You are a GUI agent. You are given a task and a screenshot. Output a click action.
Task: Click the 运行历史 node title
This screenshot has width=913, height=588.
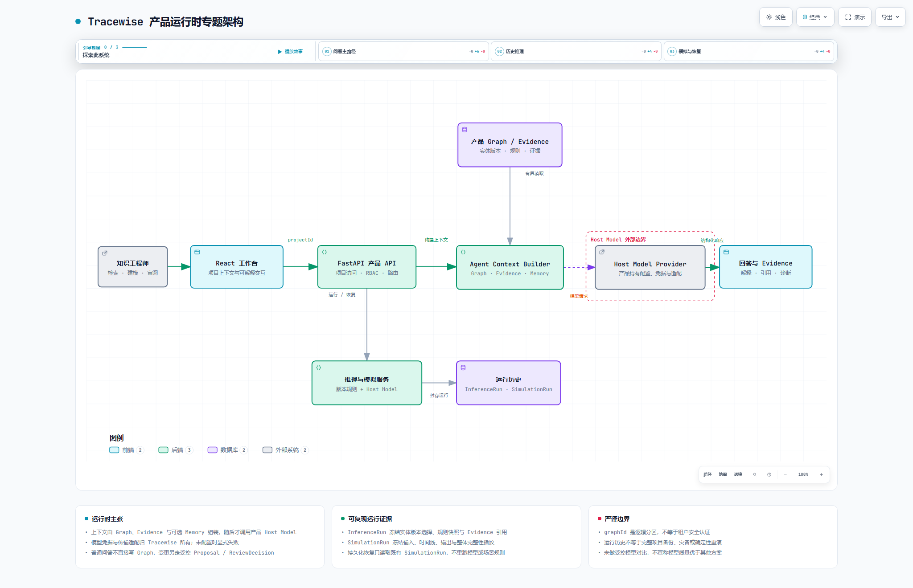[508, 380]
